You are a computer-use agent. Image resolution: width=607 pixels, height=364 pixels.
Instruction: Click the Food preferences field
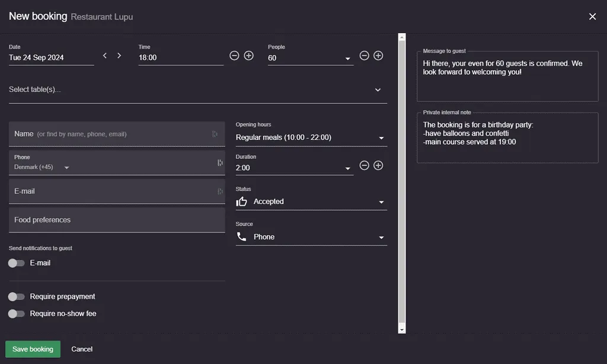click(x=117, y=220)
